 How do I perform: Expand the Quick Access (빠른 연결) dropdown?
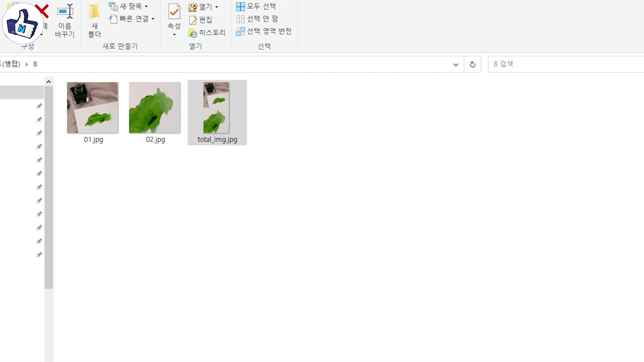[x=153, y=19]
